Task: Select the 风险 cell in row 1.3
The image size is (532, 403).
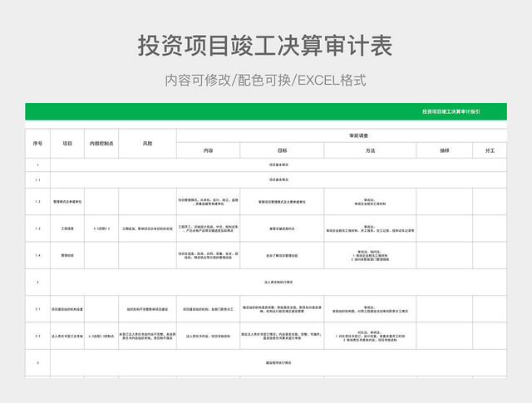Action: [148, 229]
